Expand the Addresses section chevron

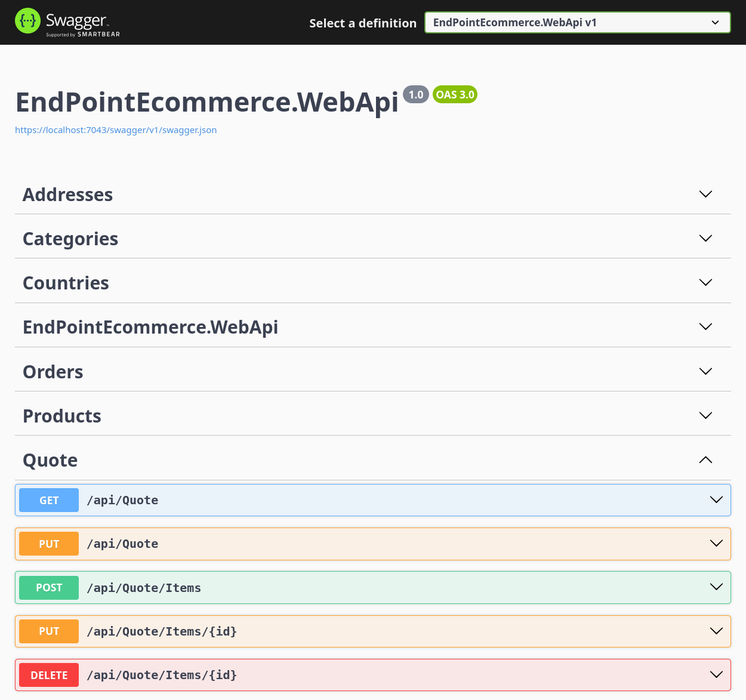point(705,194)
